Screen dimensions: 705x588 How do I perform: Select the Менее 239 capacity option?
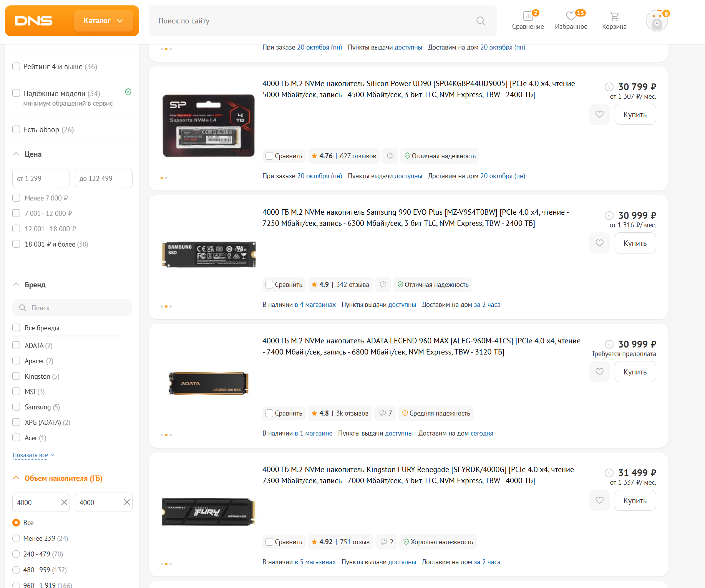point(16,538)
